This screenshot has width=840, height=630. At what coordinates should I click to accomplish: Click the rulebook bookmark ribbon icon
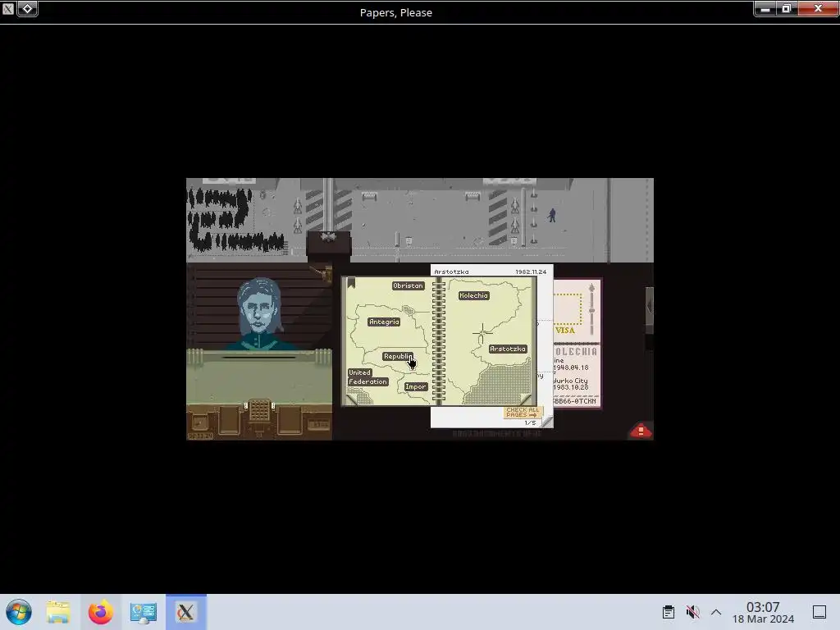351,282
